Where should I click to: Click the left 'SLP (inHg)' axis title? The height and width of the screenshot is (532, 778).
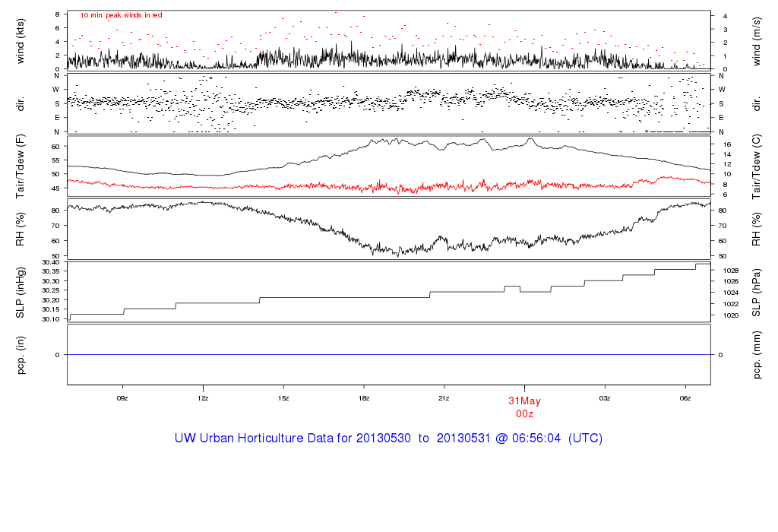(21, 293)
